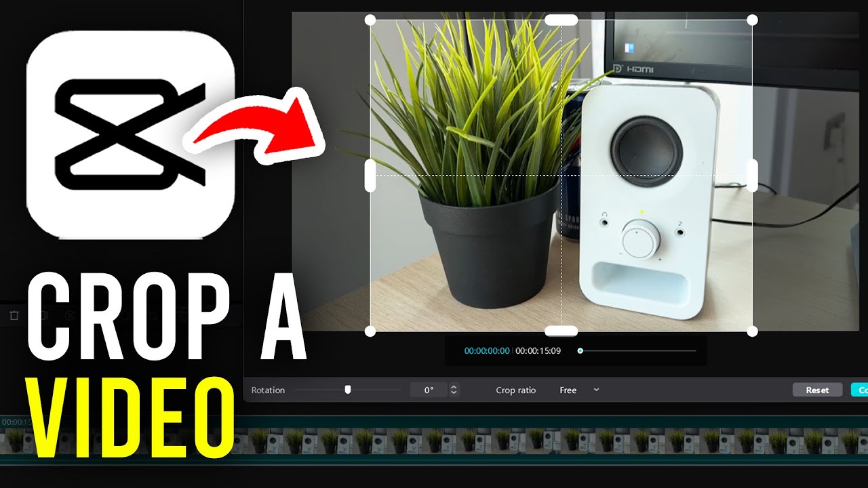Click the top edge crop handle
The height and width of the screenshot is (488, 868).
[x=561, y=20]
